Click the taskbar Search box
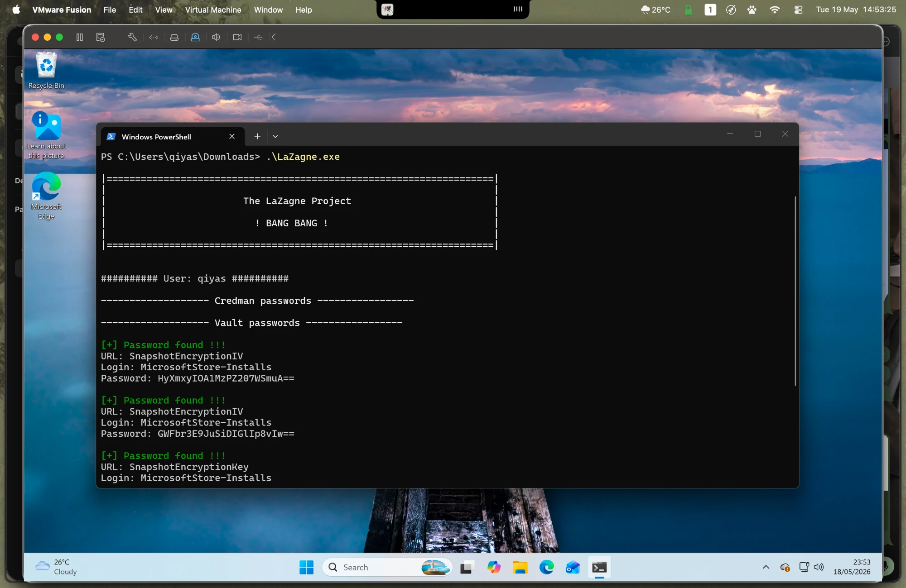The height and width of the screenshot is (588, 906). pos(387,567)
